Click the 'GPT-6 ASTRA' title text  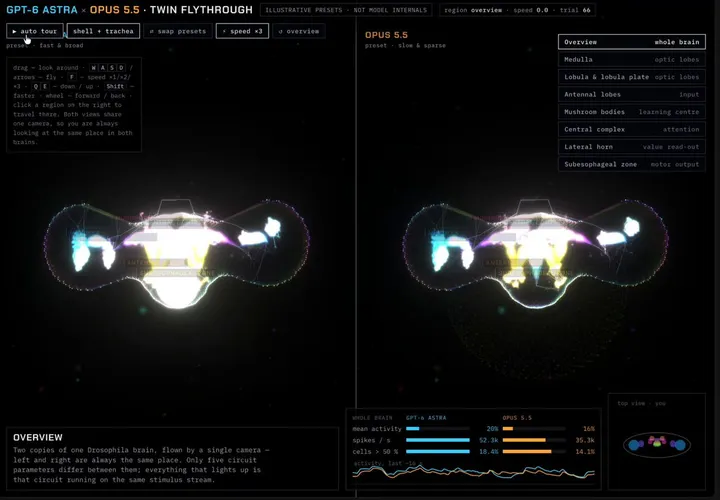[x=42, y=10]
